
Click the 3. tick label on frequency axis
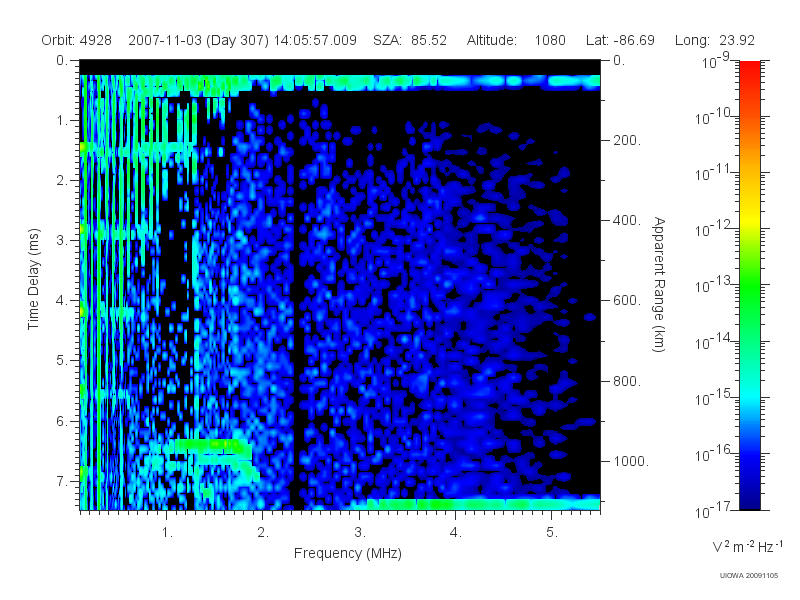360,533
